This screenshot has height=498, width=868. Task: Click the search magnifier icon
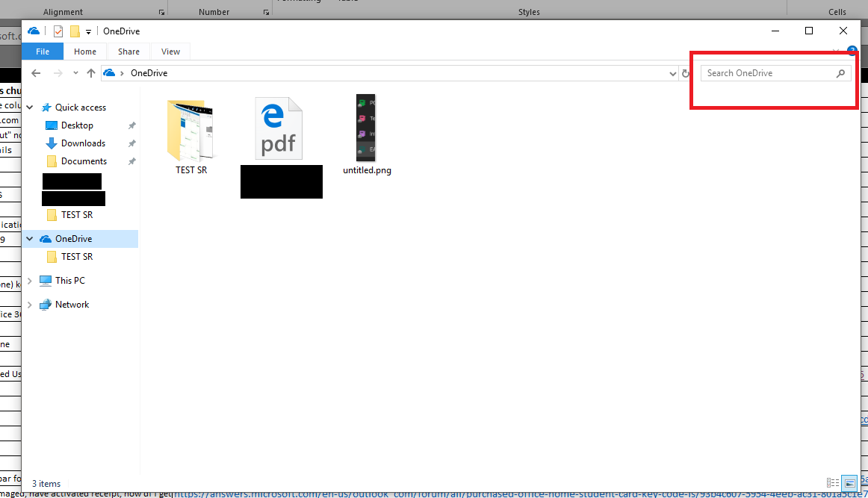[x=840, y=73]
